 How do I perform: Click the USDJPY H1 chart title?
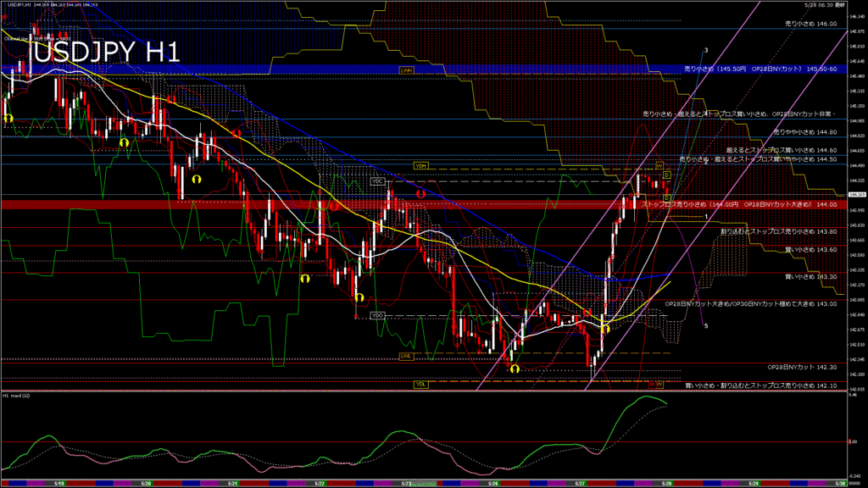click(107, 53)
